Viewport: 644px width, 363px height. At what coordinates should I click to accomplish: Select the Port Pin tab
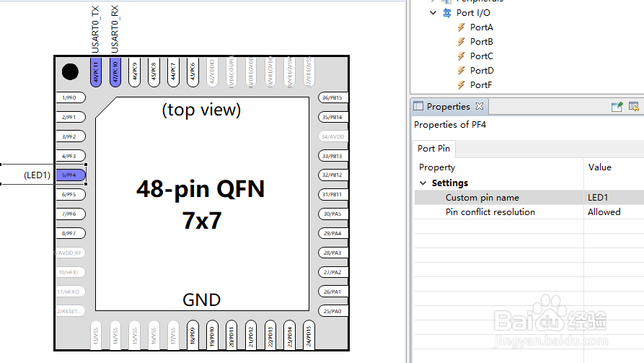point(433,149)
